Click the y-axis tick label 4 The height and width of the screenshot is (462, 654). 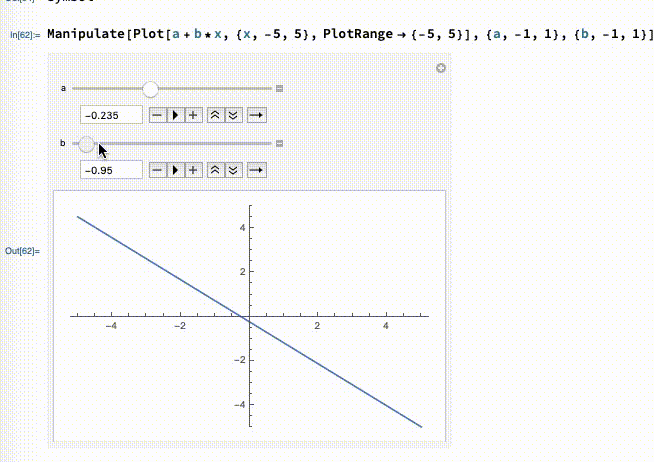click(x=242, y=228)
